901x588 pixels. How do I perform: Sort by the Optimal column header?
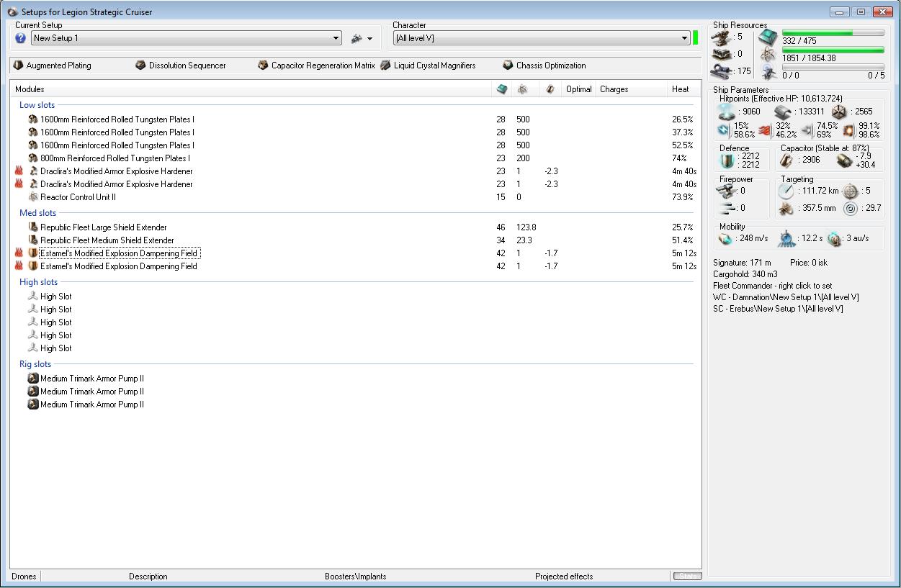point(579,89)
